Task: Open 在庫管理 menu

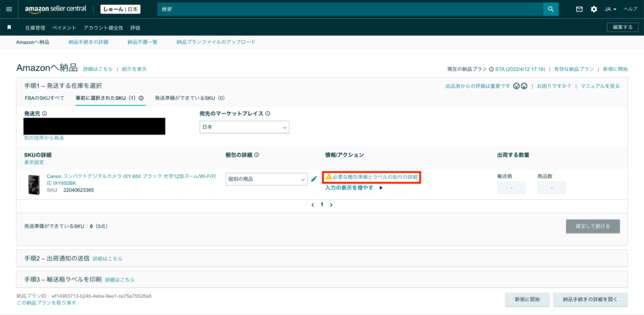Action: coord(35,28)
